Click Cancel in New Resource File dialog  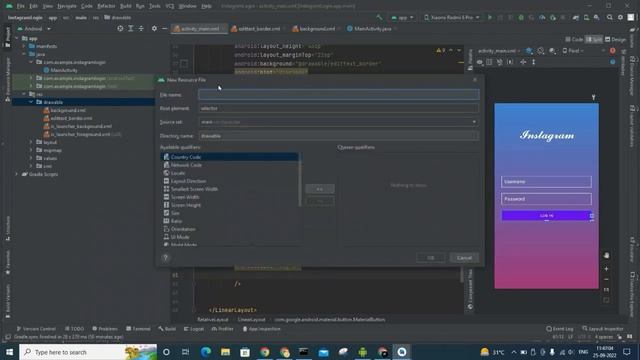pos(464,258)
